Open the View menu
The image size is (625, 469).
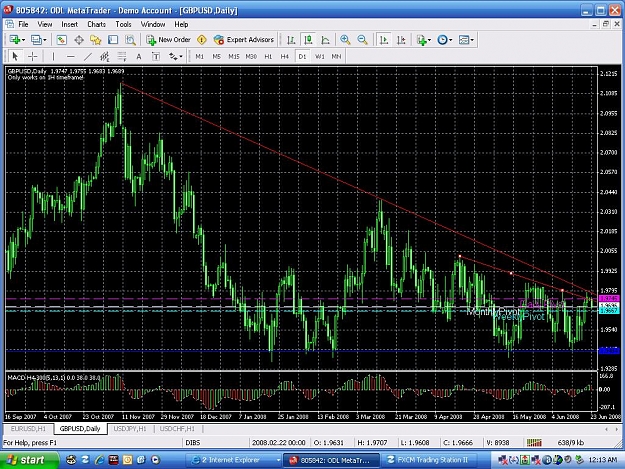(x=45, y=24)
